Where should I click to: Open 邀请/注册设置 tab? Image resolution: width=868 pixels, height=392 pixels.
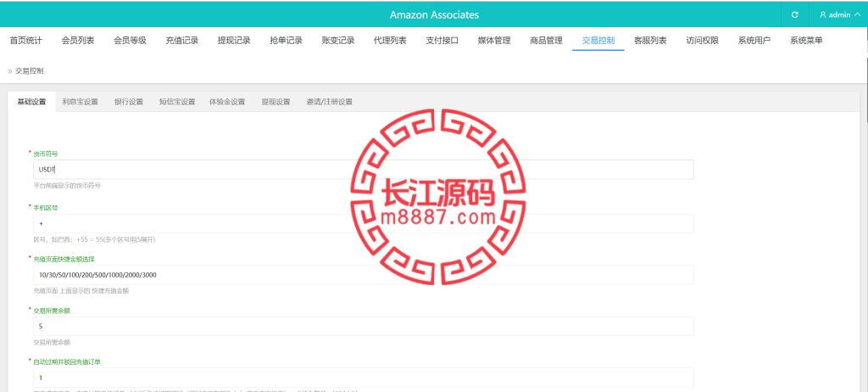pyautogui.click(x=330, y=102)
